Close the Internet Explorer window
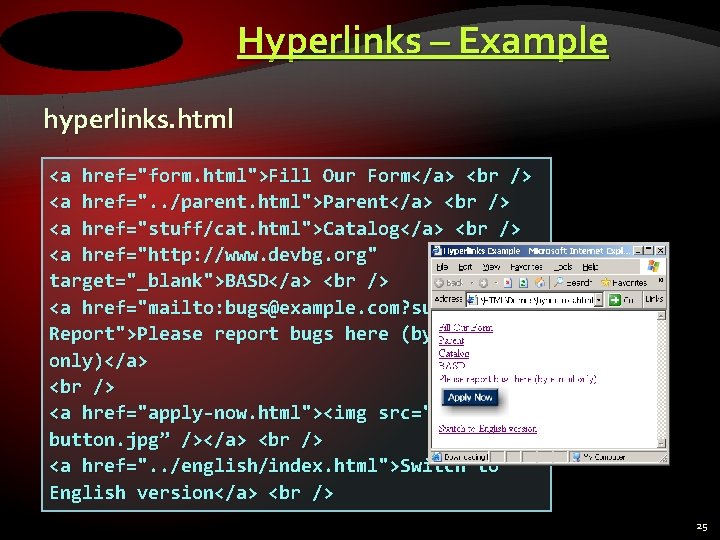720x540 pixels. (660, 251)
